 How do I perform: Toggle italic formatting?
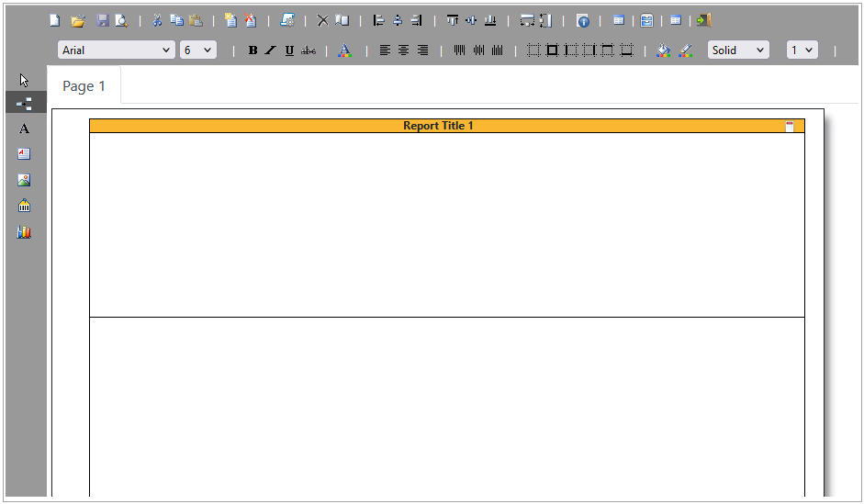click(270, 50)
